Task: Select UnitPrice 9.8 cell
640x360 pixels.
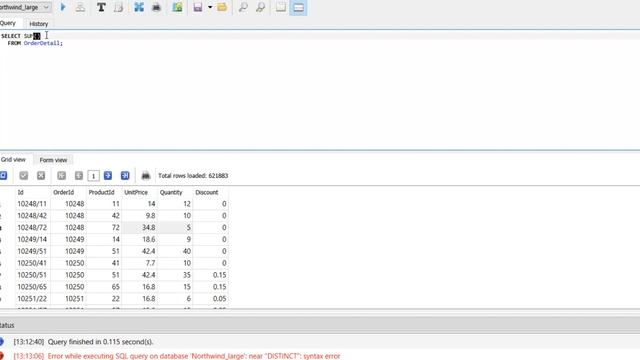Action: [139, 216]
